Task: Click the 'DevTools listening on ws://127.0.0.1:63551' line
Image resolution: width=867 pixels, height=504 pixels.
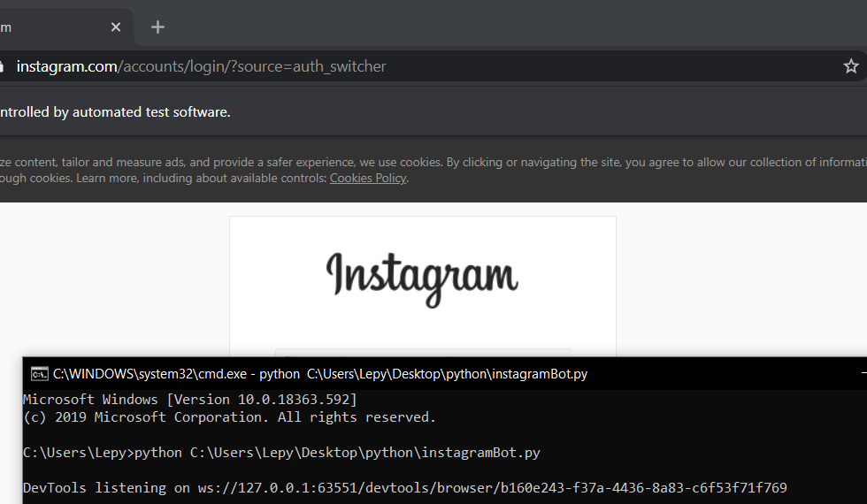Action: [405, 488]
